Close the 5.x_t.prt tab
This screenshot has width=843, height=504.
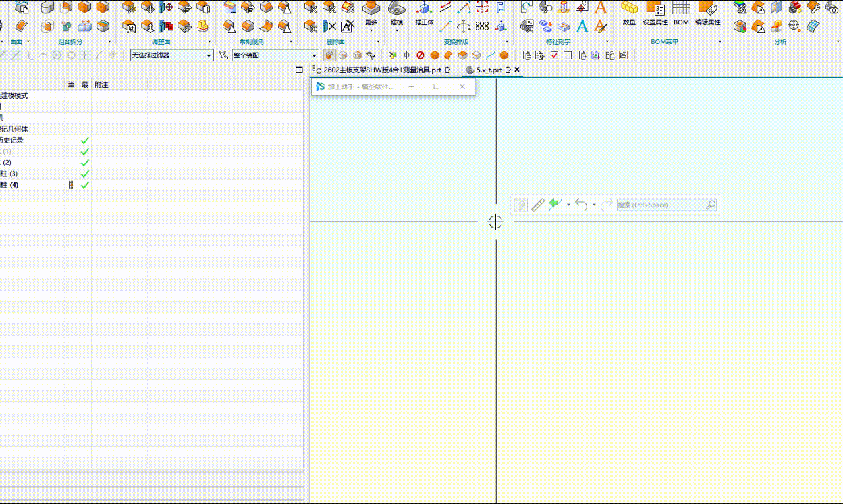(x=517, y=70)
